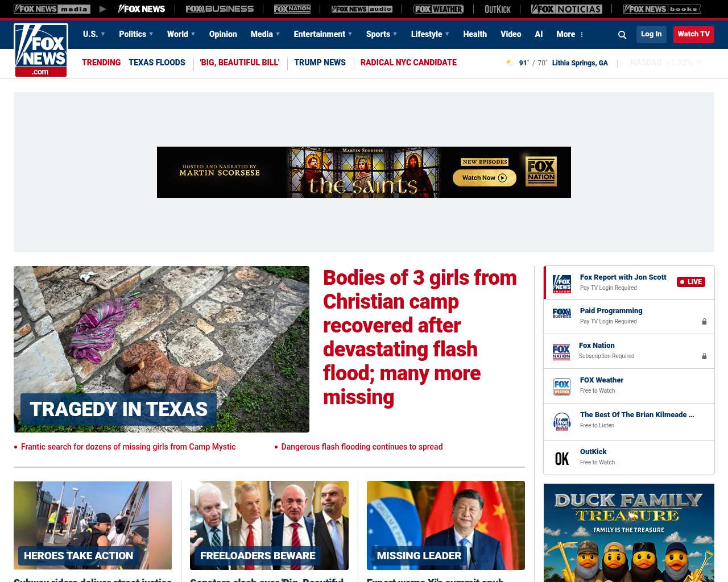Viewport: 728px width, 582px height.
Task: Read headline about bodies of 3 girls recovered
Action: point(420,338)
